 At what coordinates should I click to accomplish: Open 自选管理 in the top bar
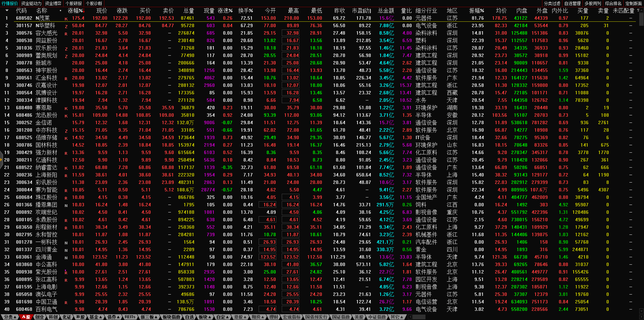[x=572, y=3]
